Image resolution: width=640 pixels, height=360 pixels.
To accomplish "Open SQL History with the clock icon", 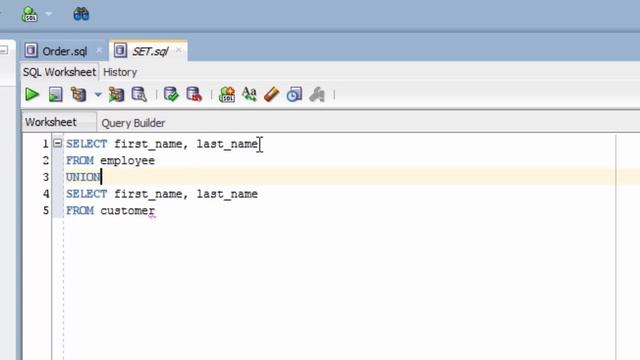I will click(294, 95).
